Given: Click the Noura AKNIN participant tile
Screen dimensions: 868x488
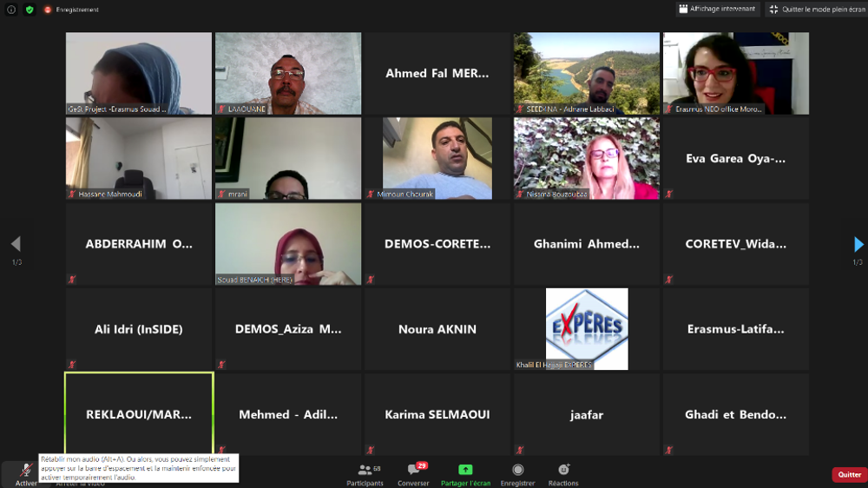Looking at the screenshot, I should click(437, 329).
